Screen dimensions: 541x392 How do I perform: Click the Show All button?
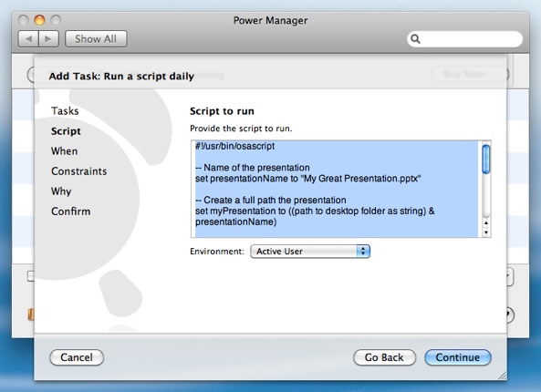96,38
